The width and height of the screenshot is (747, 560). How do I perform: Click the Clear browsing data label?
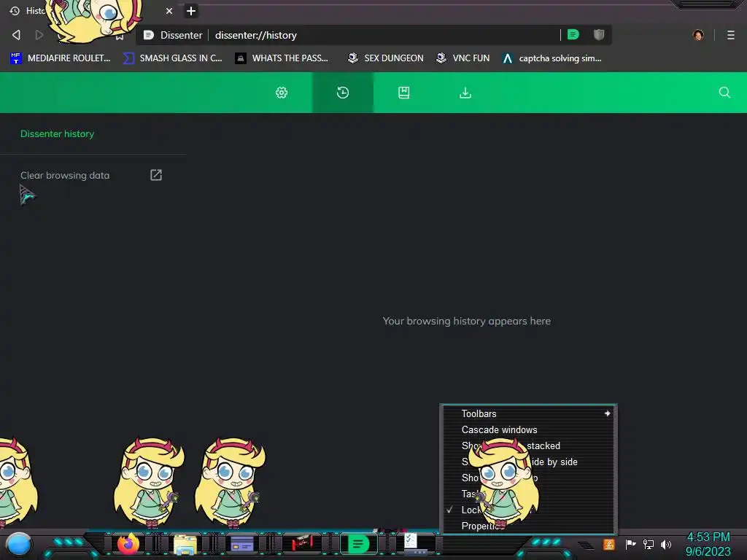65,175
